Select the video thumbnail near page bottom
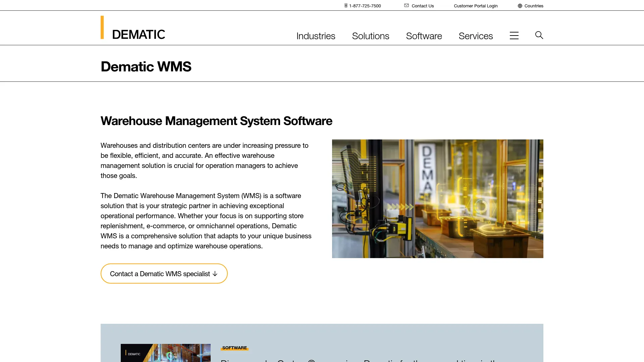This screenshot has width=644, height=362. [165, 353]
